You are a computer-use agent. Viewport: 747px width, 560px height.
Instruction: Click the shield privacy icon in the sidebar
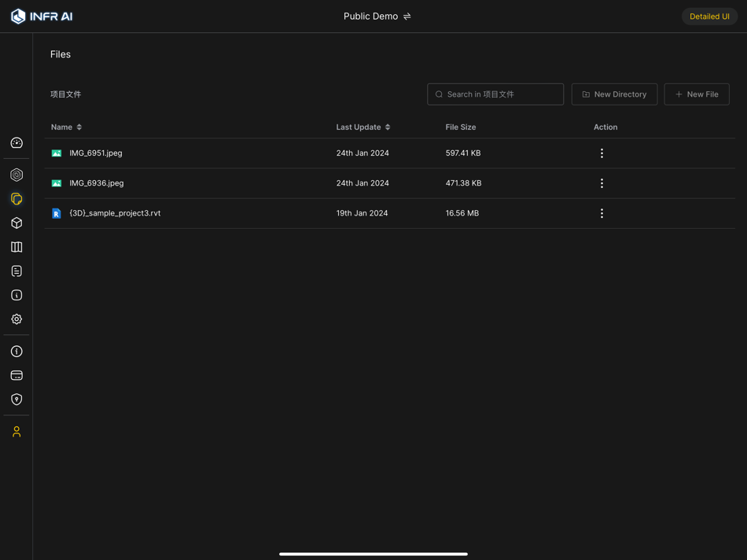[16, 399]
